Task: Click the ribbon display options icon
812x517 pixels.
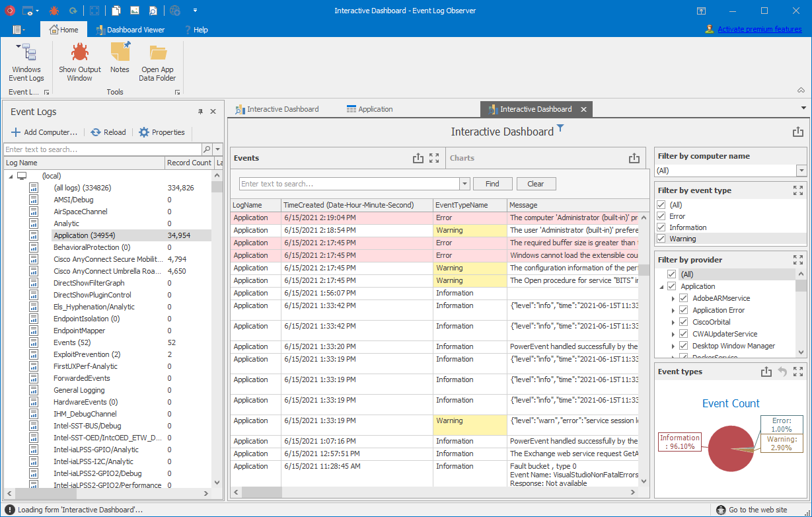Action: click(701, 11)
